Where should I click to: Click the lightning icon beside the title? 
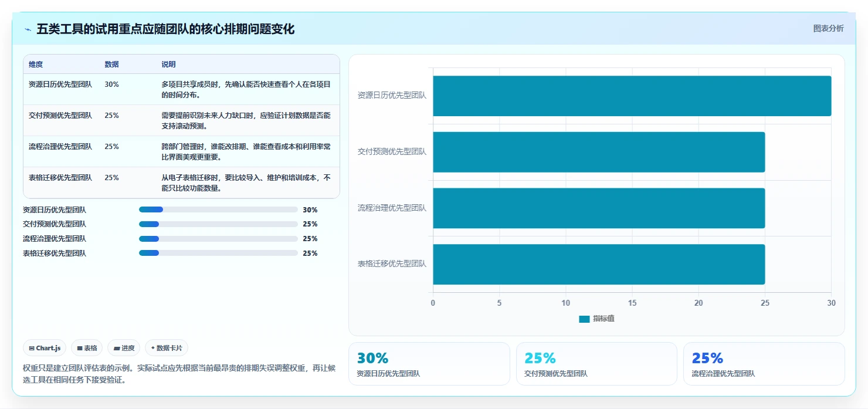click(28, 29)
